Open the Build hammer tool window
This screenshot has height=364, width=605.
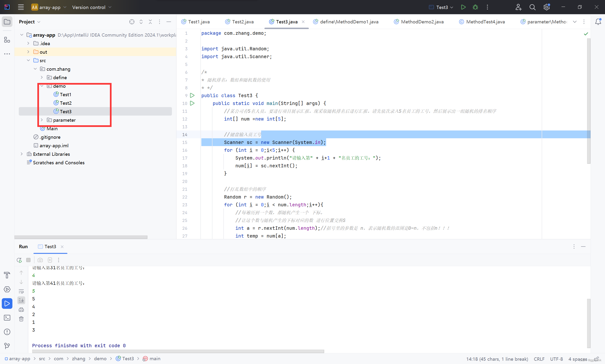click(x=7, y=275)
